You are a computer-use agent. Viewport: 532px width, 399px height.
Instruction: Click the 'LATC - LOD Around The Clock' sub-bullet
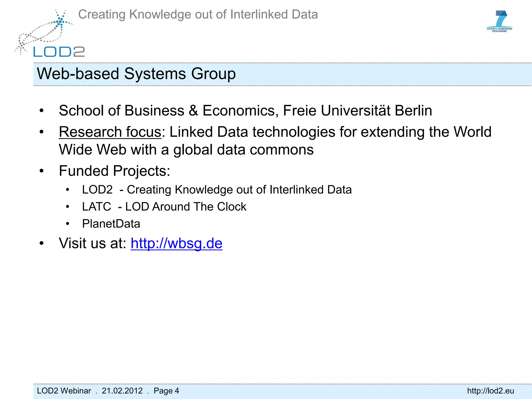(x=164, y=207)
